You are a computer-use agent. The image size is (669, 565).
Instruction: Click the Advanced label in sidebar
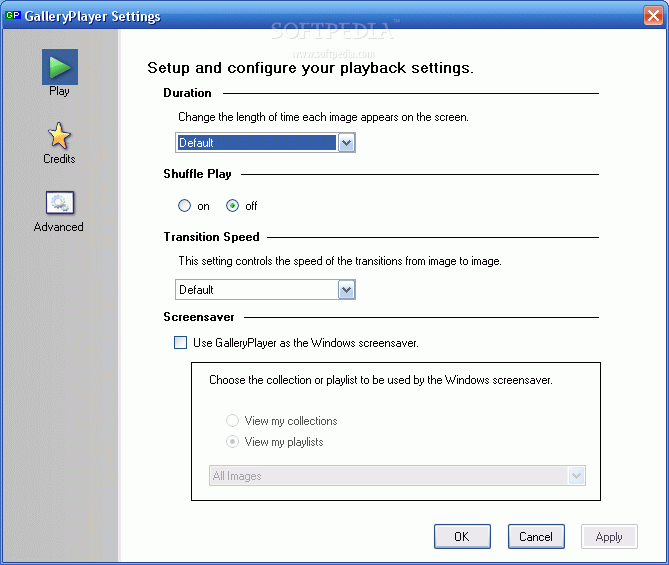click(58, 227)
